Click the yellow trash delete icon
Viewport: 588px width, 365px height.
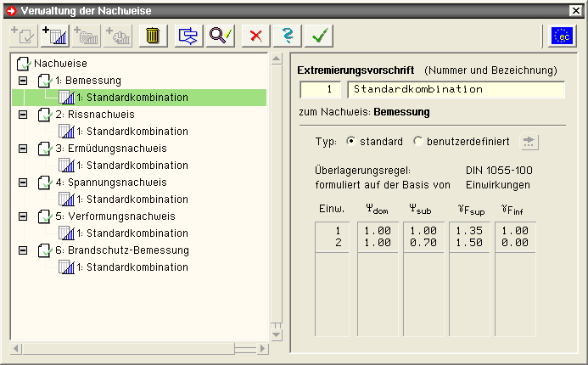click(x=153, y=36)
